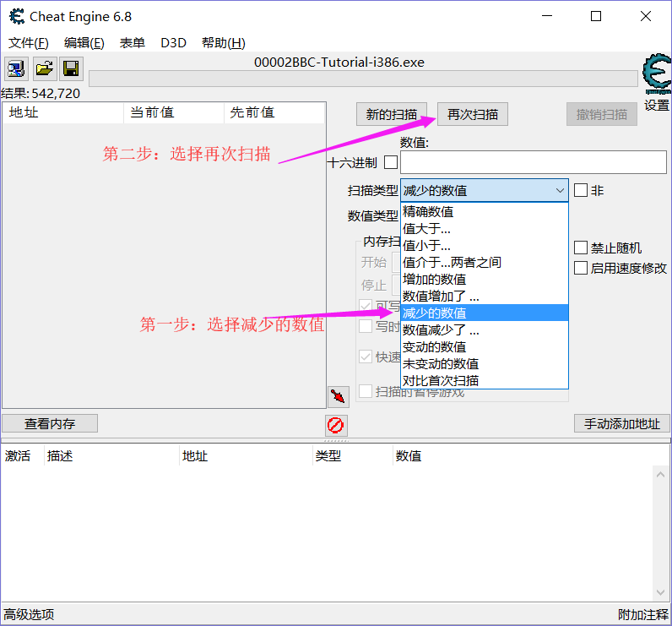The width and height of the screenshot is (672, 626).
Task: Select 增加的数值 option
Action: pyautogui.click(x=485, y=280)
